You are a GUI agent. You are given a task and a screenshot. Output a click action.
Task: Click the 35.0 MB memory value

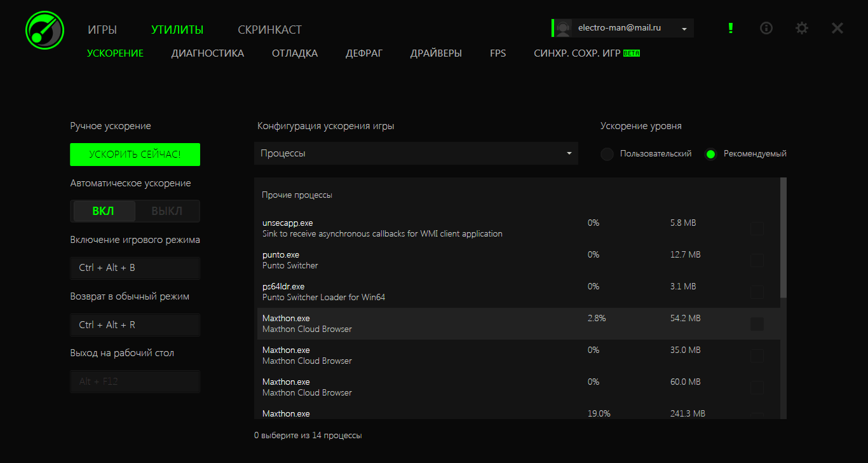[x=686, y=350]
